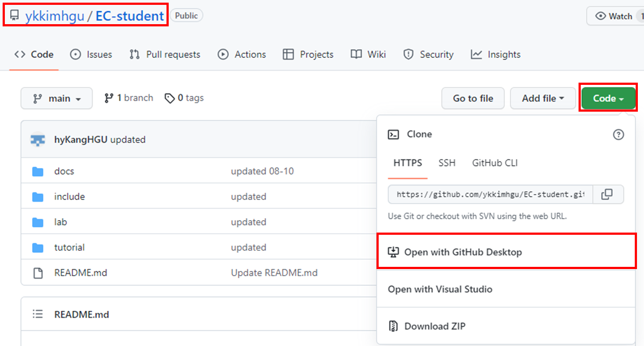644x346 pixels.
Task: Open the docs folder
Action: 64,171
